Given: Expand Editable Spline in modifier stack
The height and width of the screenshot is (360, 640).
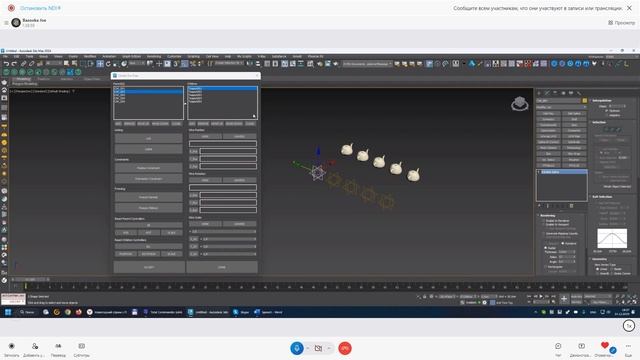Looking at the screenshot, I should point(539,172).
